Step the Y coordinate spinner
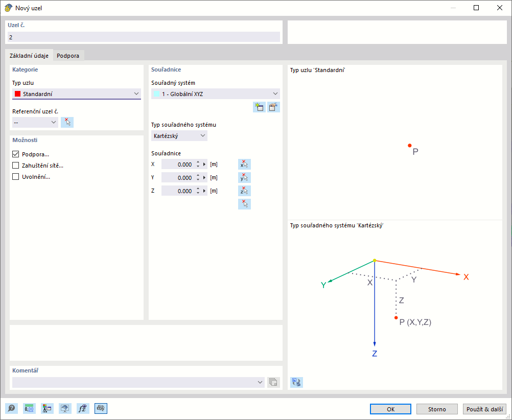The image size is (512, 420). (x=198, y=178)
